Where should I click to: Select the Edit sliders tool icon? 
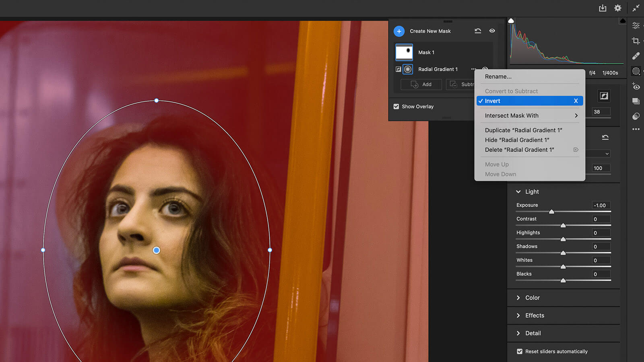pos(636,25)
